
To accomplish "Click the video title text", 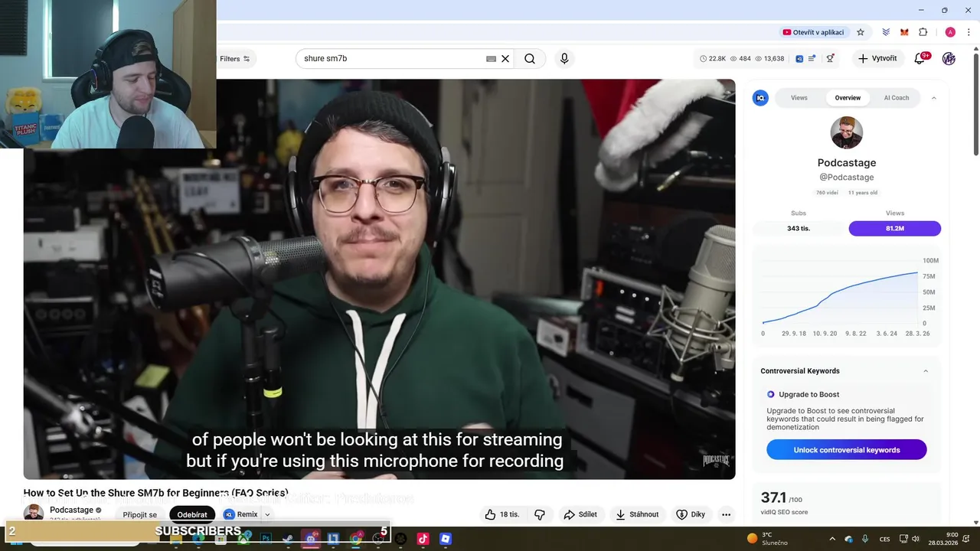I will pos(156,493).
